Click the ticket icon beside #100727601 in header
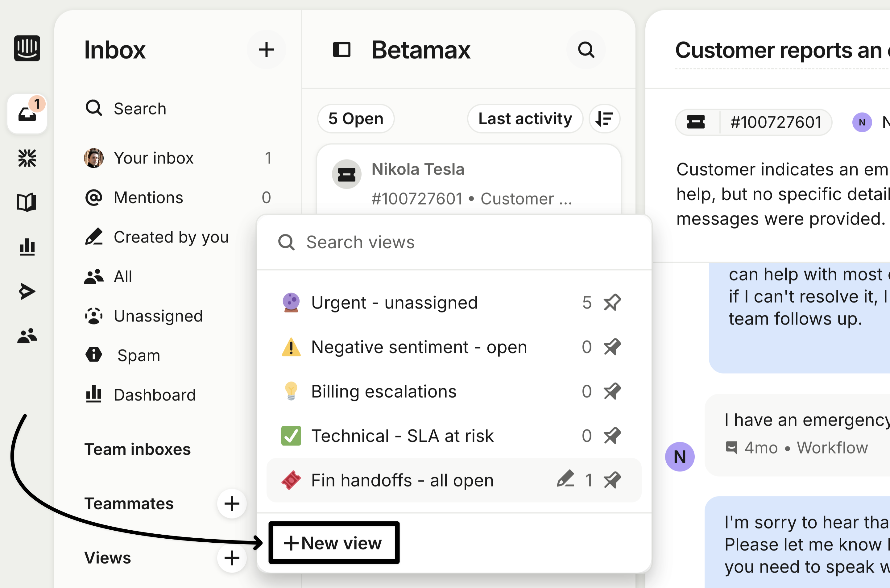This screenshot has width=890, height=588. tap(696, 122)
